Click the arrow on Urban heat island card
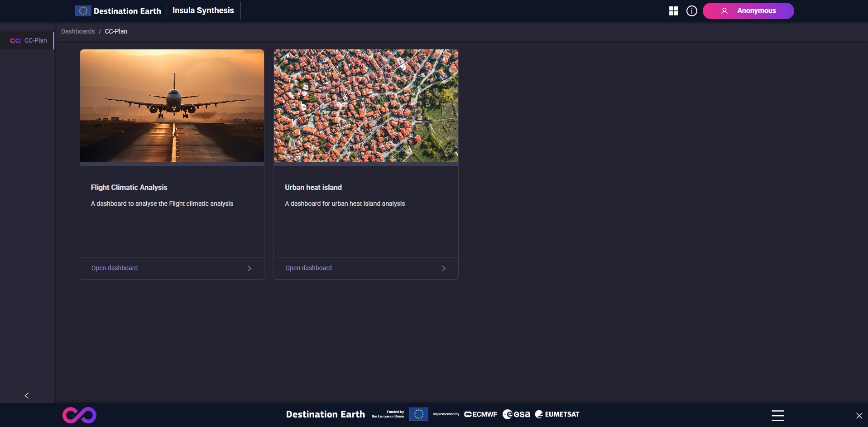Image resolution: width=868 pixels, height=427 pixels. (x=443, y=268)
